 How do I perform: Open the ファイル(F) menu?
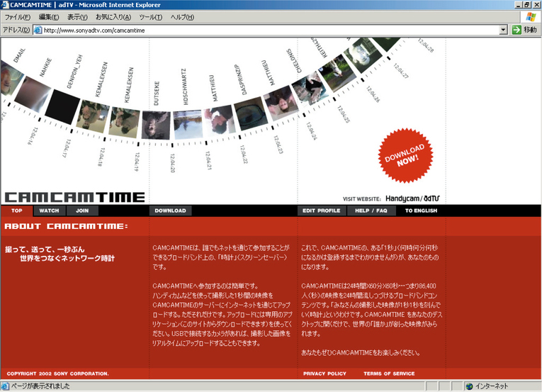(x=17, y=17)
